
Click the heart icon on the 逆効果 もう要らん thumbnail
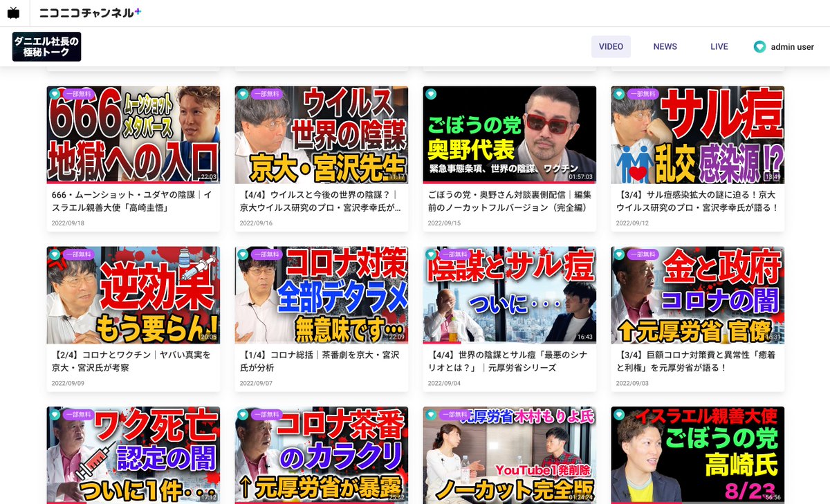pyautogui.click(x=55, y=254)
